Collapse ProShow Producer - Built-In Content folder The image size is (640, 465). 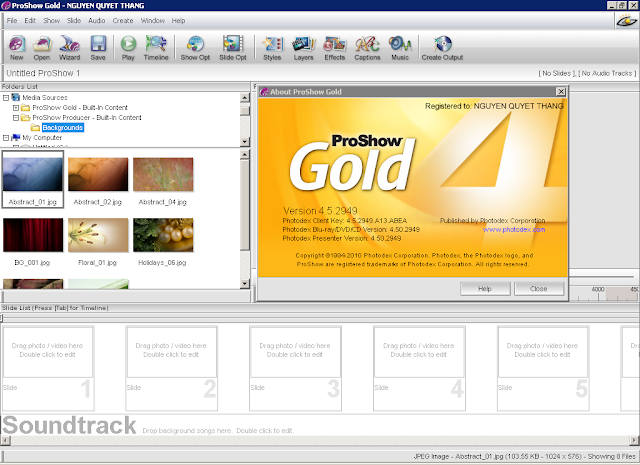(15, 117)
